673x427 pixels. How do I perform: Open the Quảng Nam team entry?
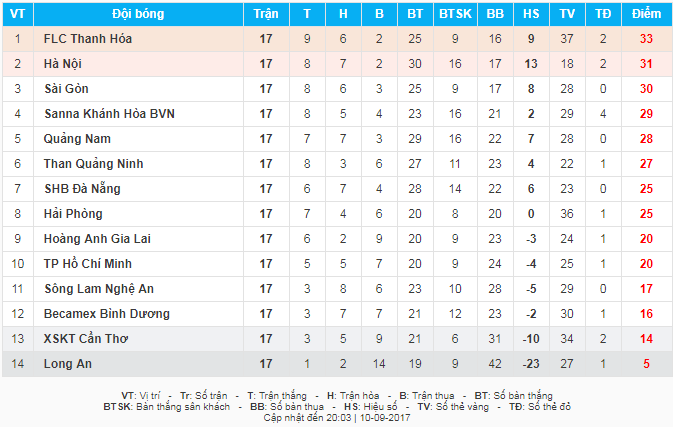77,138
